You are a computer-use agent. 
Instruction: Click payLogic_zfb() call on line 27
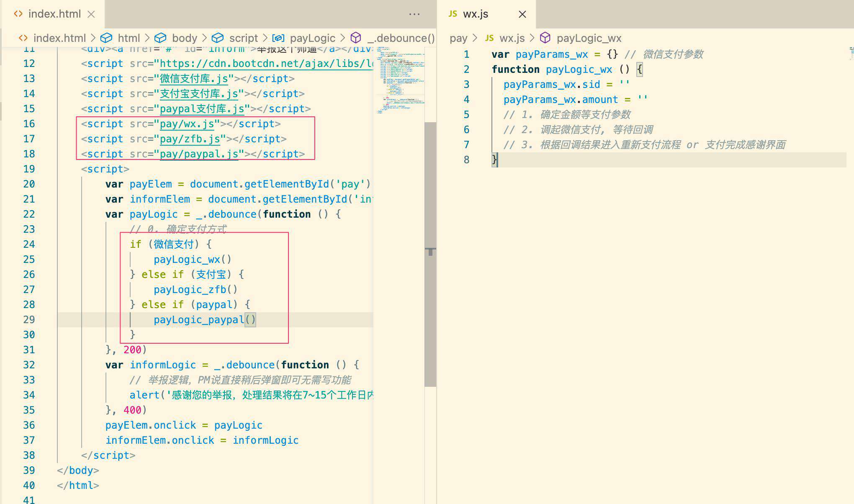(x=195, y=290)
